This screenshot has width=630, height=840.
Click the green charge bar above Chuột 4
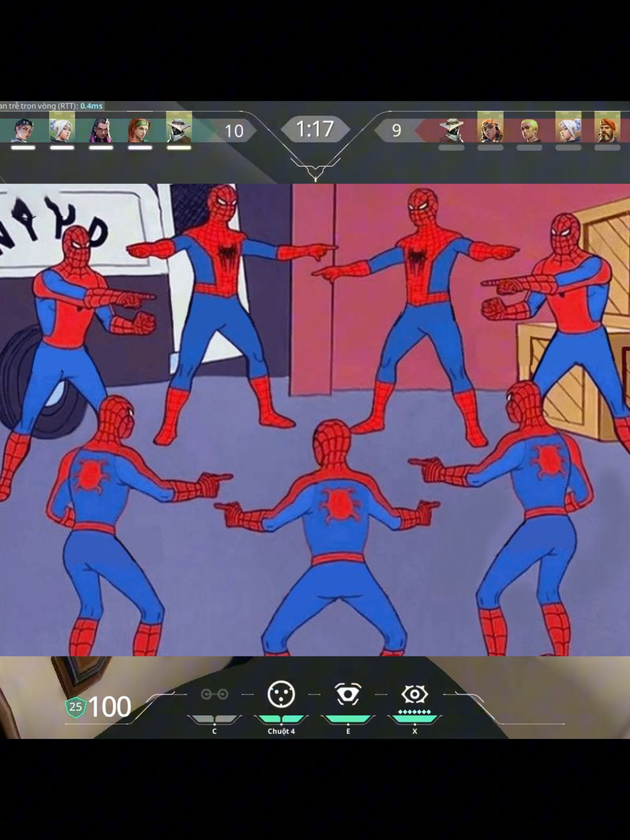coord(281,719)
